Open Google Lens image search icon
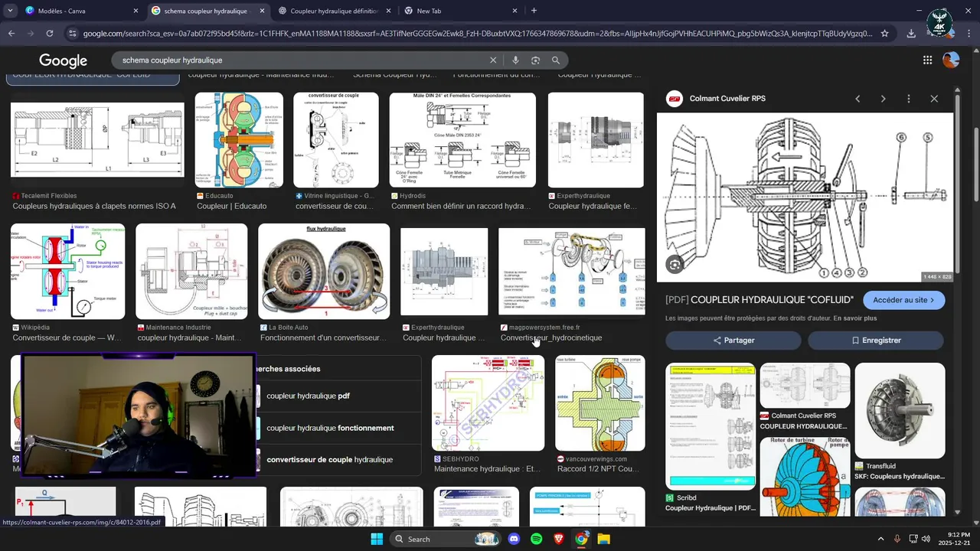Image resolution: width=980 pixels, height=551 pixels. point(535,60)
